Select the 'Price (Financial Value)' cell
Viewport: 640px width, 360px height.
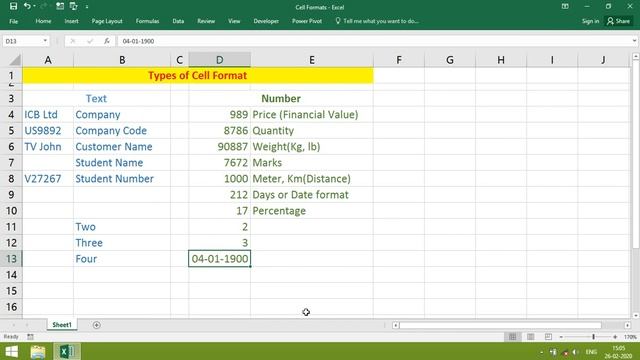coord(312,115)
